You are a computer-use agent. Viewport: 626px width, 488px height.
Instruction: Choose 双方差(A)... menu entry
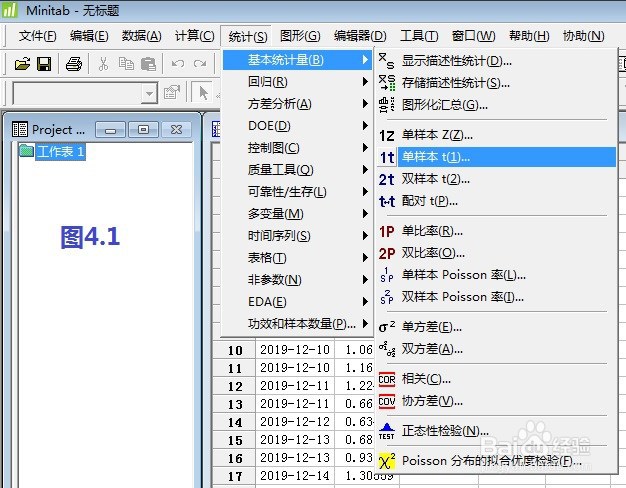point(496,349)
